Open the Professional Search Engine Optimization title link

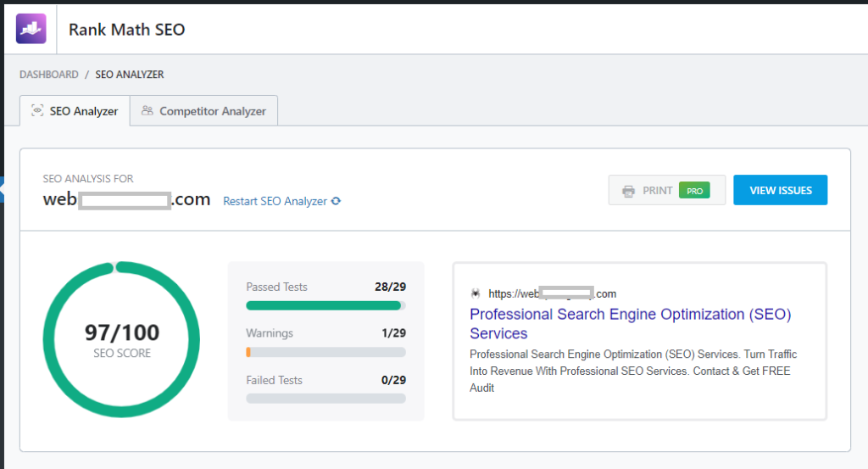tap(631, 324)
